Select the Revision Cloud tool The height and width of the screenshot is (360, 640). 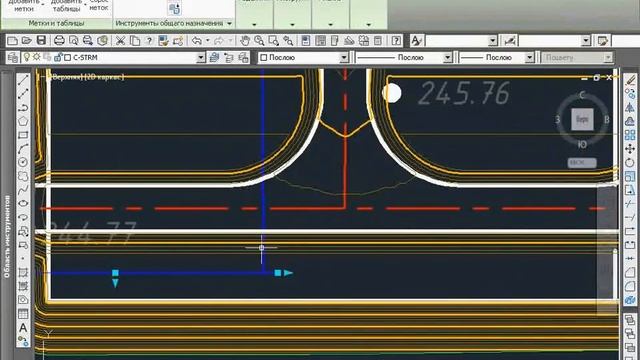coord(23,176)
